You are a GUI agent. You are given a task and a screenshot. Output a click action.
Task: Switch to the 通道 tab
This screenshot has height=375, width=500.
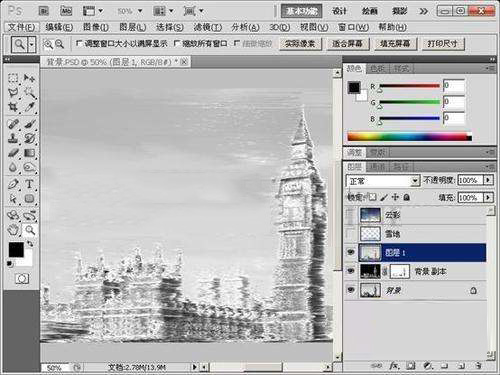(378, 166)
